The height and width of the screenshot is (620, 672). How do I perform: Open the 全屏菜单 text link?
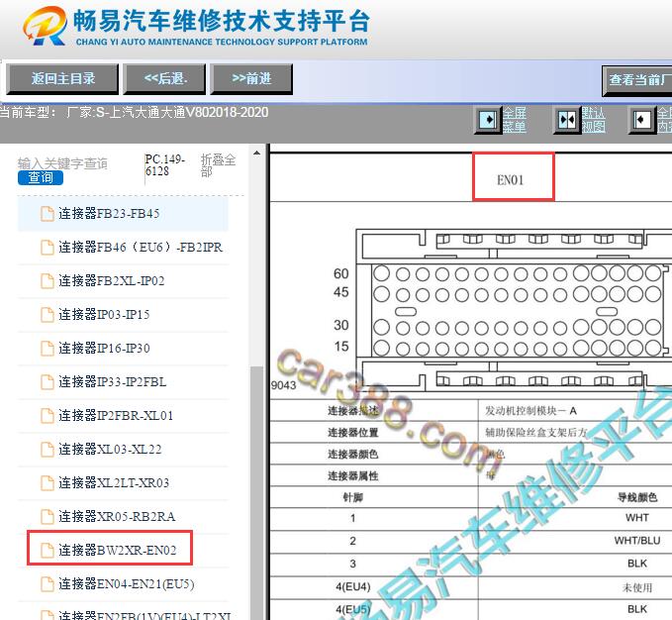515,120
